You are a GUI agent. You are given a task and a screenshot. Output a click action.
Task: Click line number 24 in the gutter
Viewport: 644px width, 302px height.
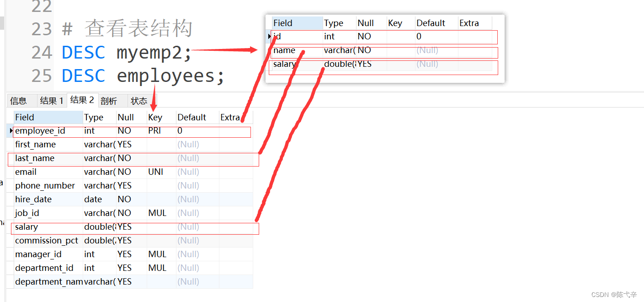click(42, 53)
